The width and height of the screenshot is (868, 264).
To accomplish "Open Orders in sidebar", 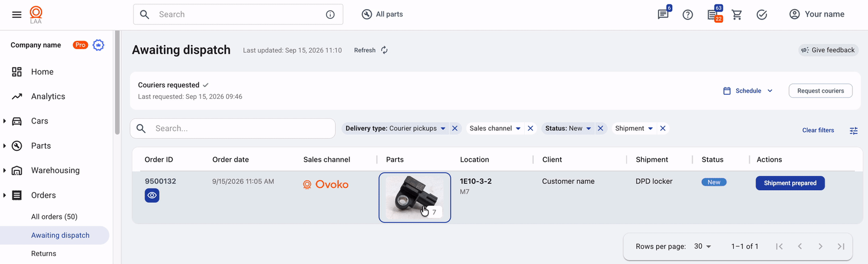I will coord(43,195).
